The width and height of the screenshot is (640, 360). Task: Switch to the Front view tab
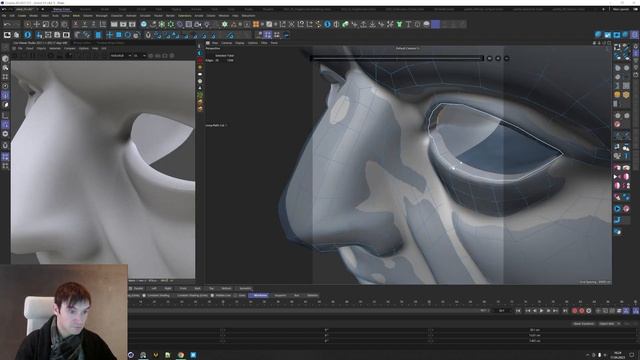pos(182,288)
